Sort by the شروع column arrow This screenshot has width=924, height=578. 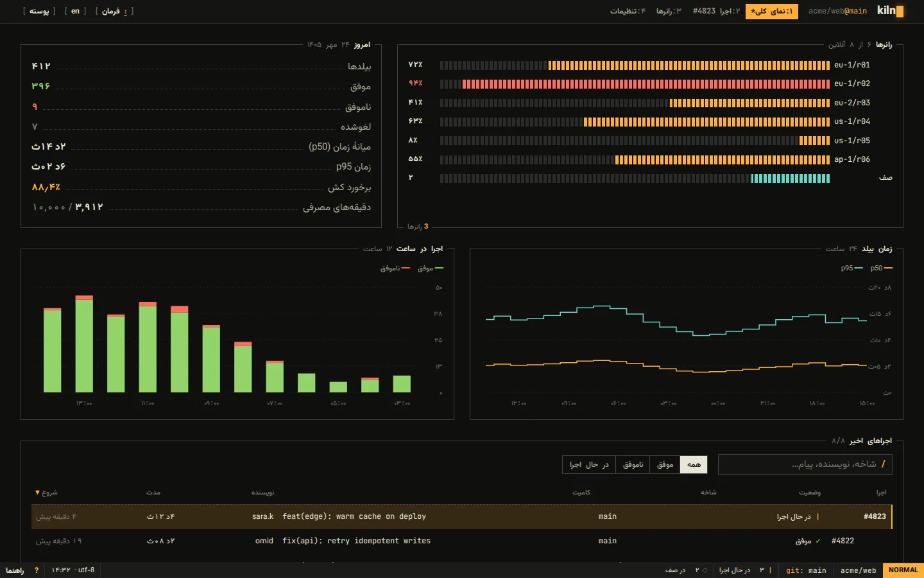pos(37,493)
